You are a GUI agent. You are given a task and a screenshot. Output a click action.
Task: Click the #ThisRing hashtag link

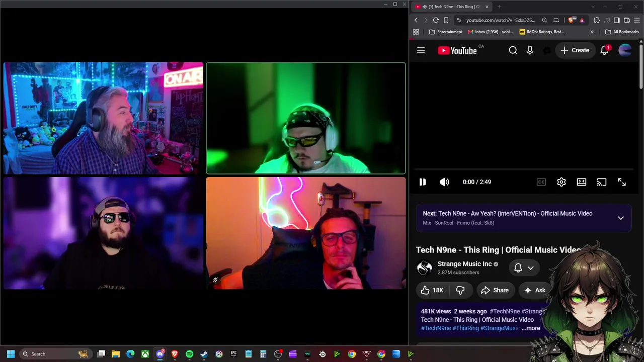point(465,328)
